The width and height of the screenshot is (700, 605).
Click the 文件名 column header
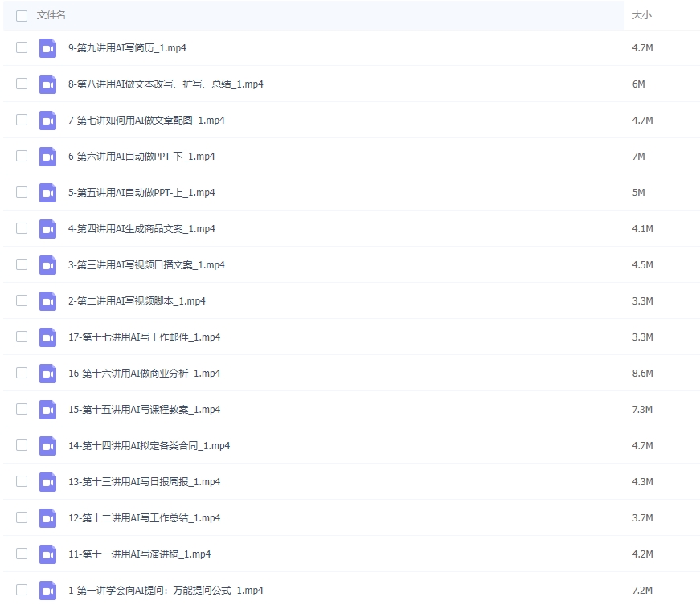tap(49, 14)
